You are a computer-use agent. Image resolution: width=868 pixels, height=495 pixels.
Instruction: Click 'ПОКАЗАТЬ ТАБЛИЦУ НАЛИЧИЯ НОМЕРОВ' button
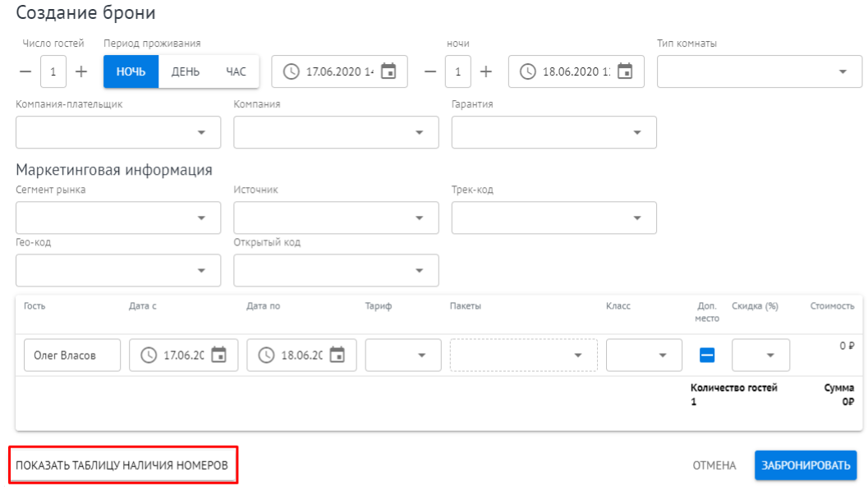click(122, 465)
